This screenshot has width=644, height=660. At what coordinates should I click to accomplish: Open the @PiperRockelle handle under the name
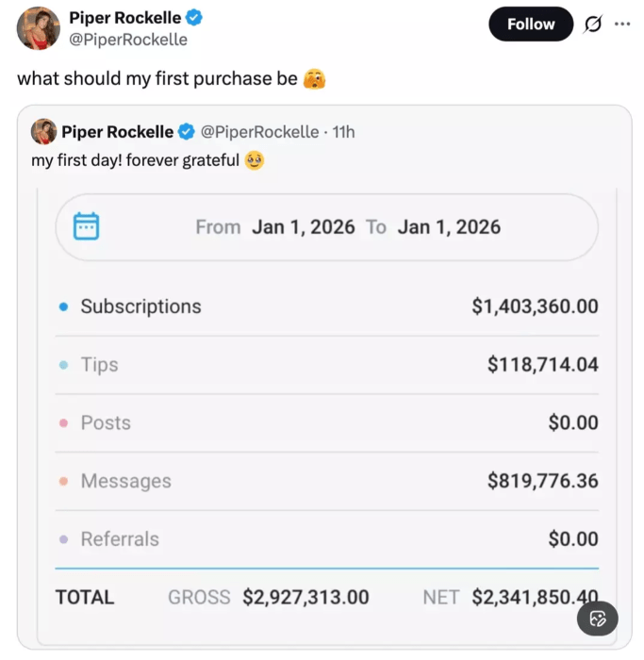tap(128, 40)
